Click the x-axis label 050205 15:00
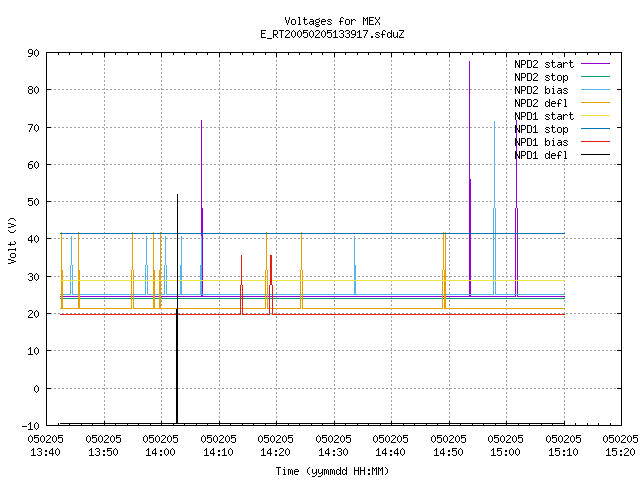640x480 pixels. 506,445
